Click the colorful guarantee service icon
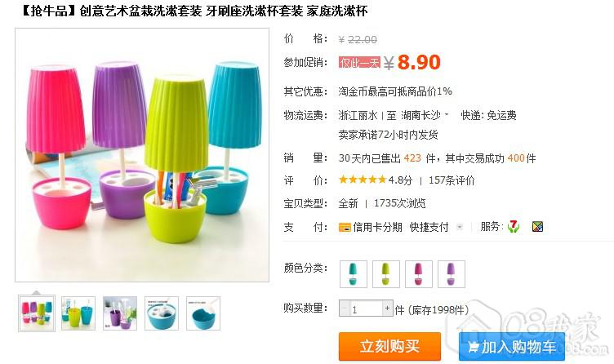Viewport: 614px width, 364px height. pyautogui.click(x=537, y=226)
